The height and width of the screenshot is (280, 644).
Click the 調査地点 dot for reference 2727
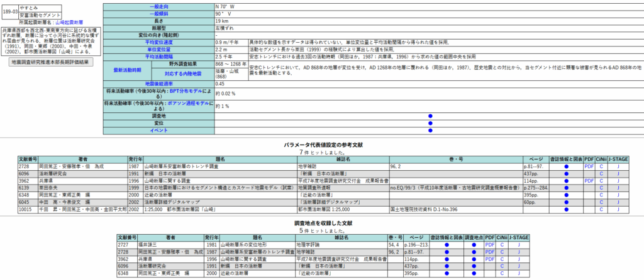tap(475, 245)
